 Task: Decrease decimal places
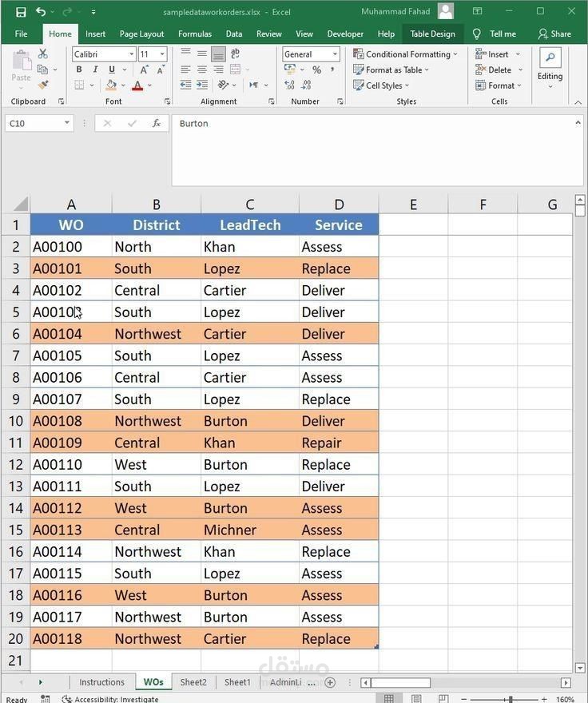(306, 85)
